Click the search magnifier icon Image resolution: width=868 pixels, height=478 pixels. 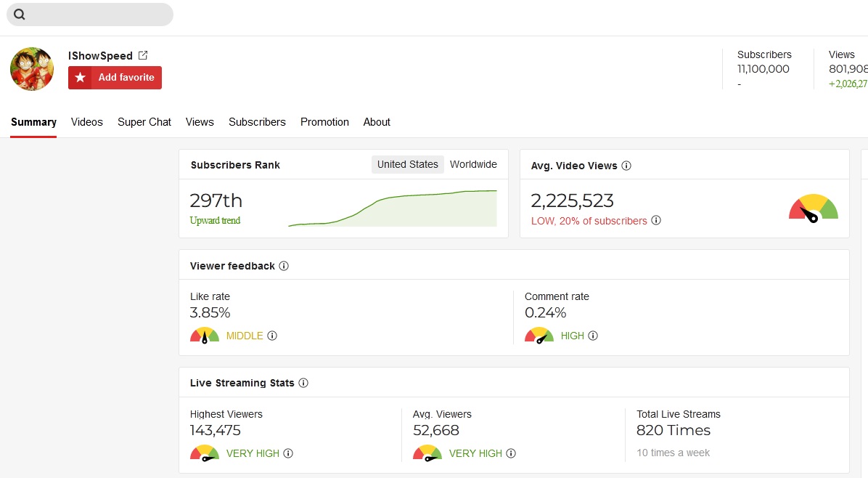(x=20, y=15)
